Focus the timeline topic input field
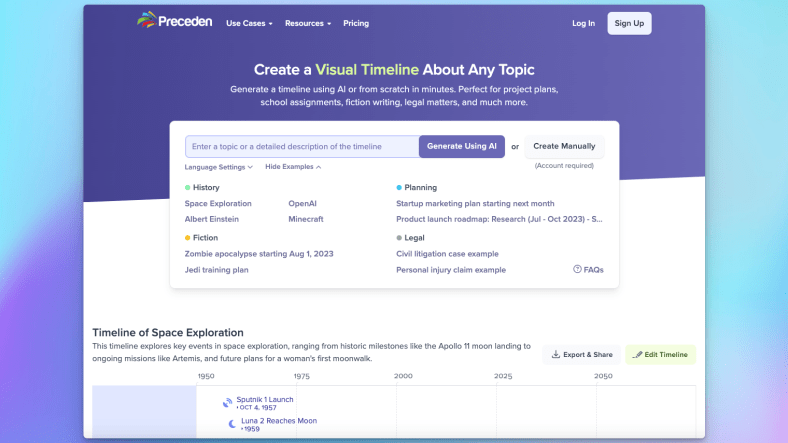 (301, 146)
